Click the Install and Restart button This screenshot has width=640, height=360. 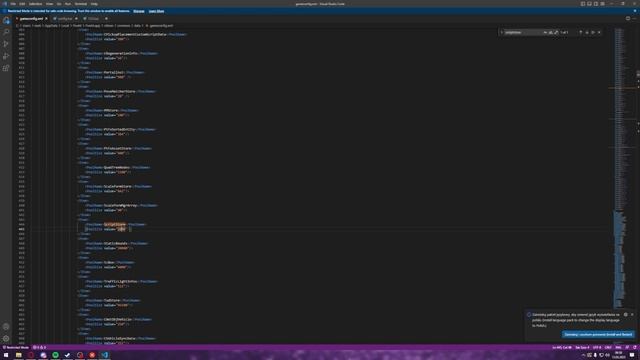pos(598,334)
